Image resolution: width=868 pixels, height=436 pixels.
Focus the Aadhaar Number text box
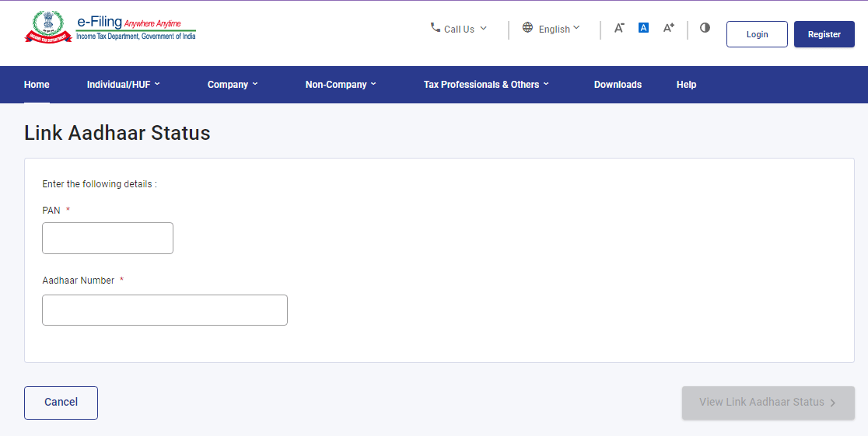(x=165, y=310)
